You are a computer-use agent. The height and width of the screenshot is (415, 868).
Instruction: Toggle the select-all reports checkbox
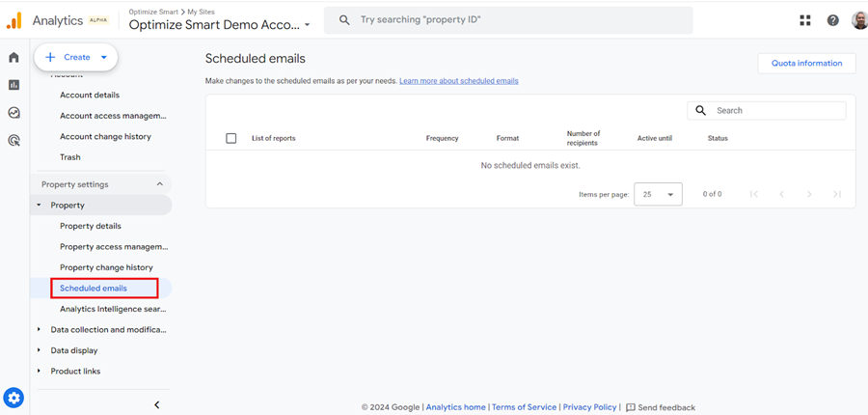[231, 139]
